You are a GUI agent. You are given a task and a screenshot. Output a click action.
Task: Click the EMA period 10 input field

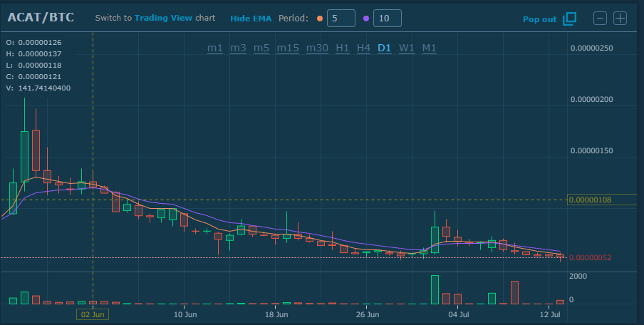point(387,19)
